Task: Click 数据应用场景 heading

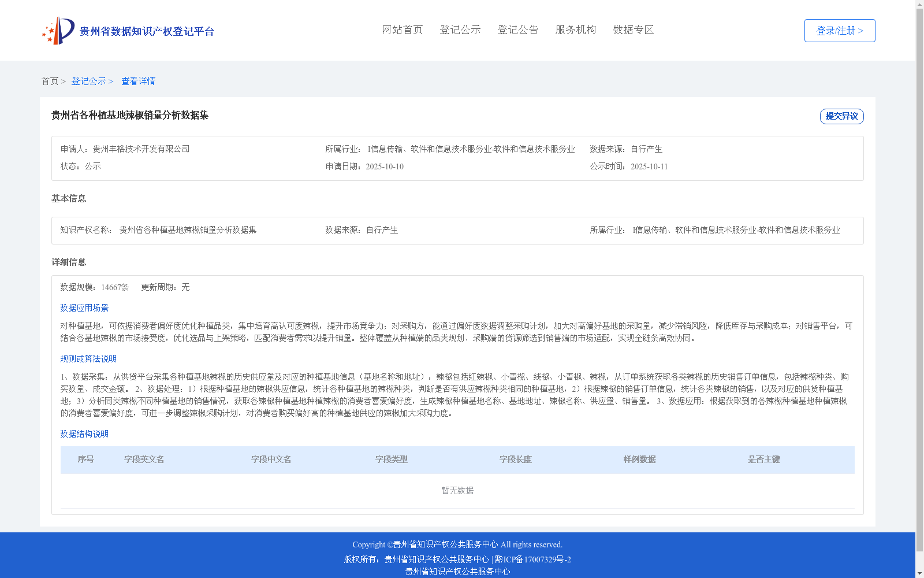Action: [84, 308]
